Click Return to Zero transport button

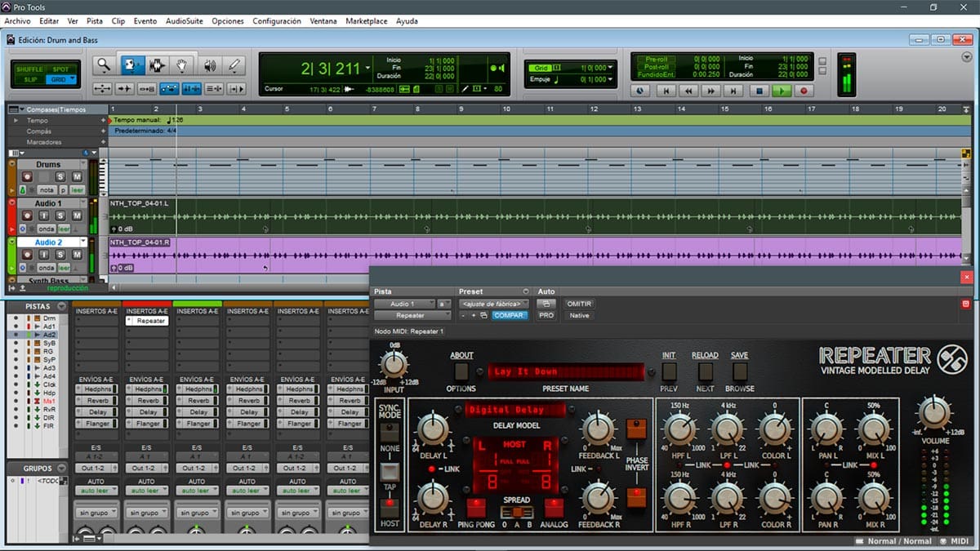click(666, 91)
